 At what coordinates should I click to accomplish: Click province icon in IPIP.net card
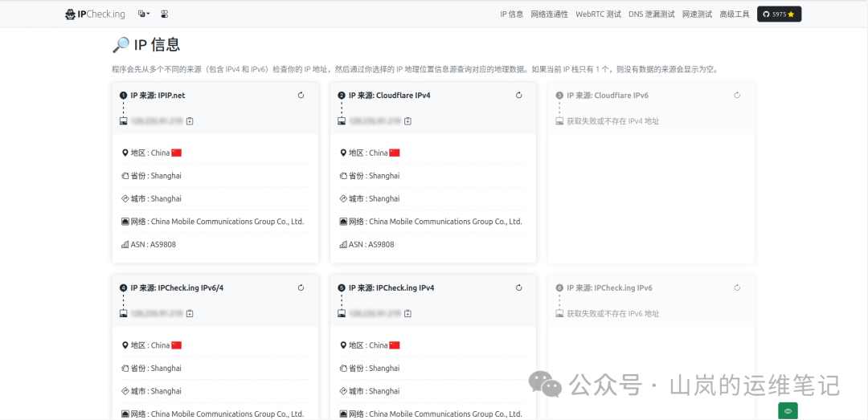[x=125, y=176]
